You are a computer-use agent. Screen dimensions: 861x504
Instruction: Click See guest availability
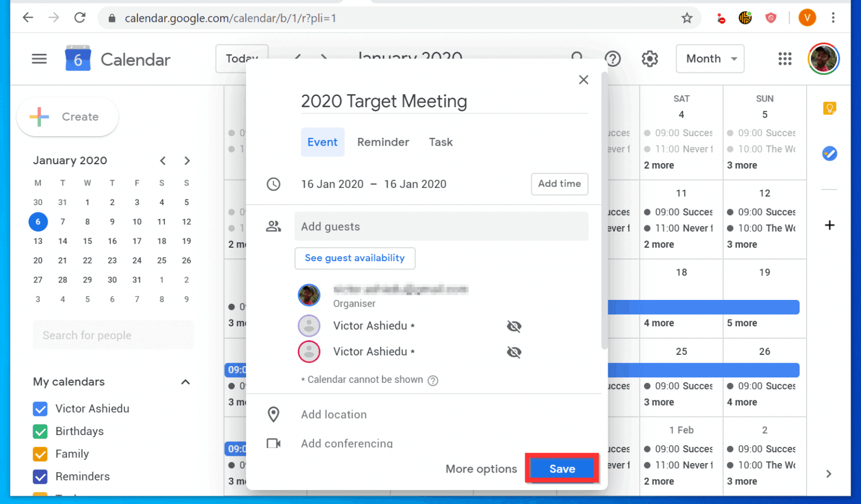click(x=354, y=258)
